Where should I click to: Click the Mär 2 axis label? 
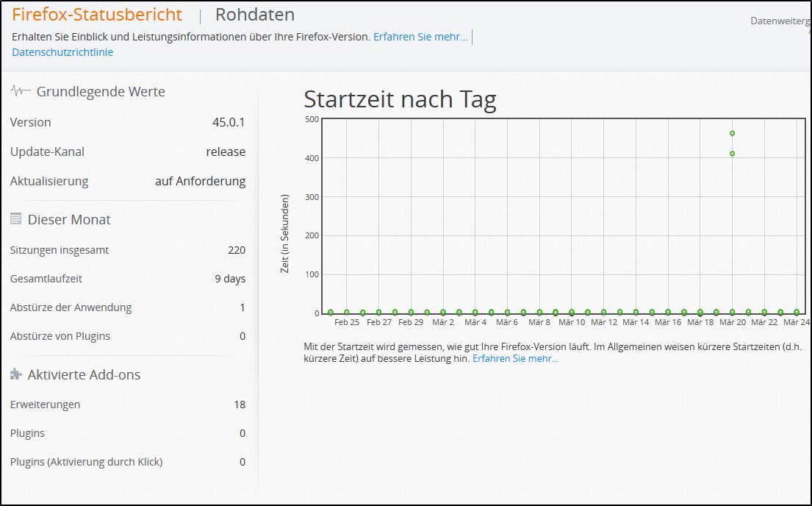click(443, 322)
